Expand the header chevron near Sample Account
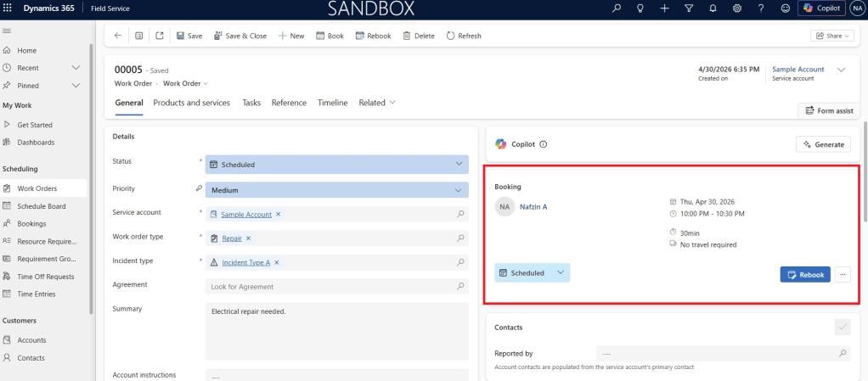Screen dimensions: 868x381 click(x=842, y=70)
